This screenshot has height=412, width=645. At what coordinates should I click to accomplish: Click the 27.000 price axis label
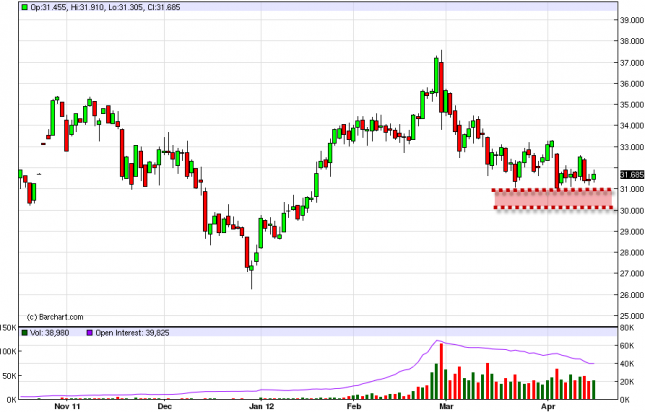631,273
